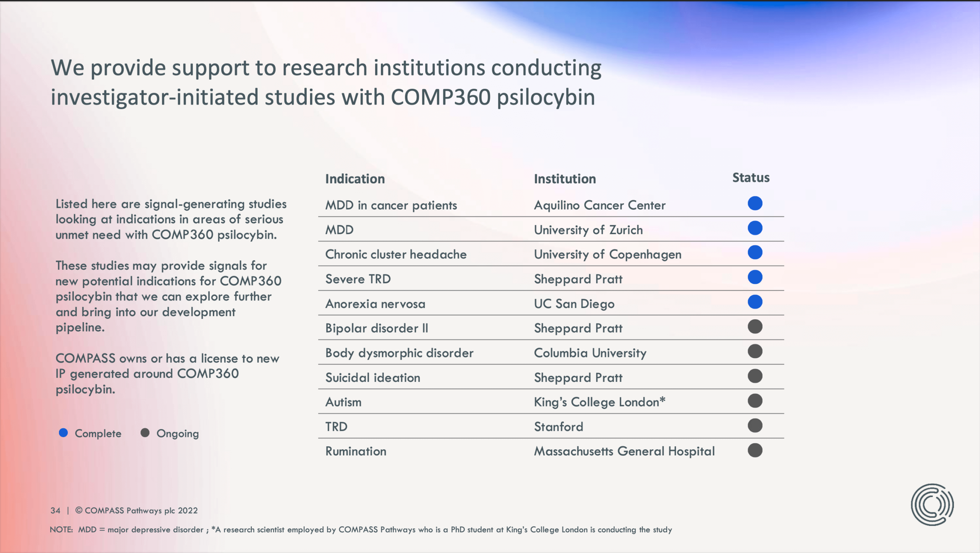Click the Massachusetts General Hospital status dot
Viewport: 980px width, 553px height.
tap(755, 450)
